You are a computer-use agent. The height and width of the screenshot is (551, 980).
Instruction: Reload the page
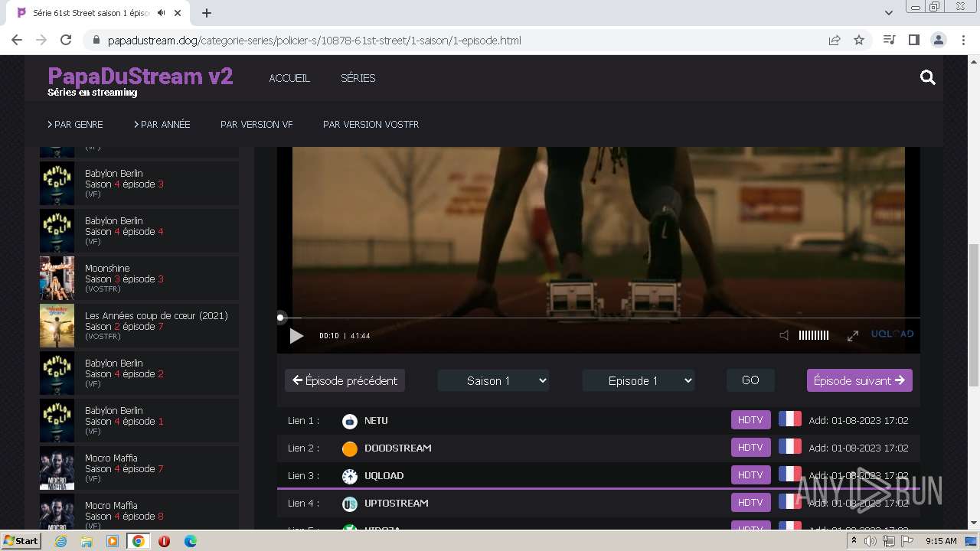tap(66, 40)
